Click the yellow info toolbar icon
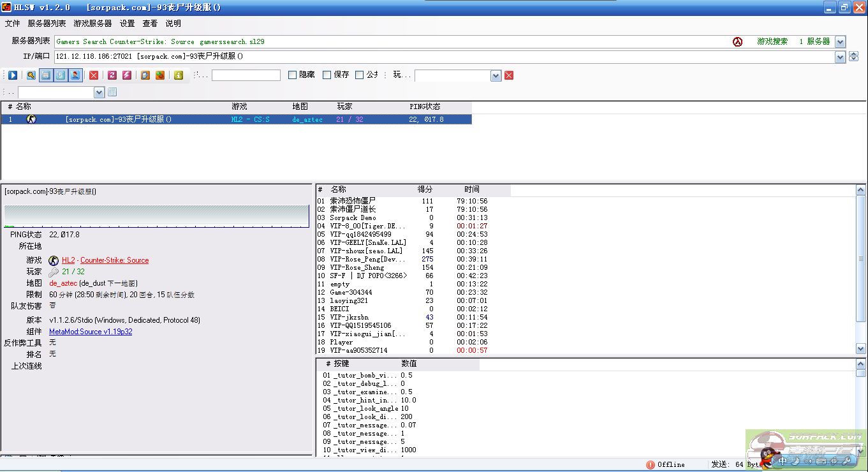The image size is (868, 472). (179, 75)
